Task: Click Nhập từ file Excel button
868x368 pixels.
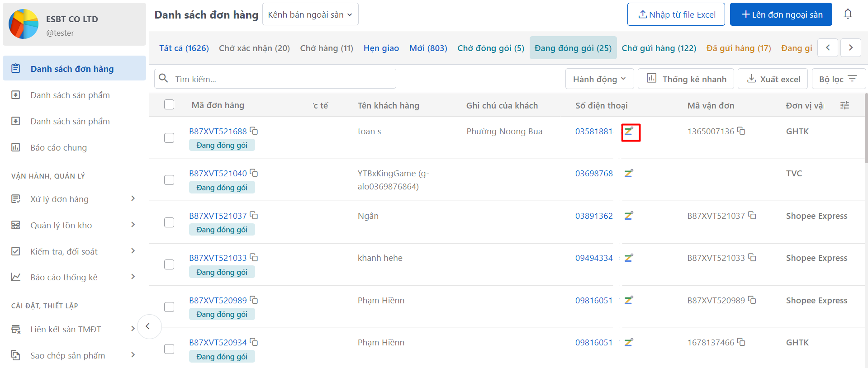Action: tap(676, 14)
